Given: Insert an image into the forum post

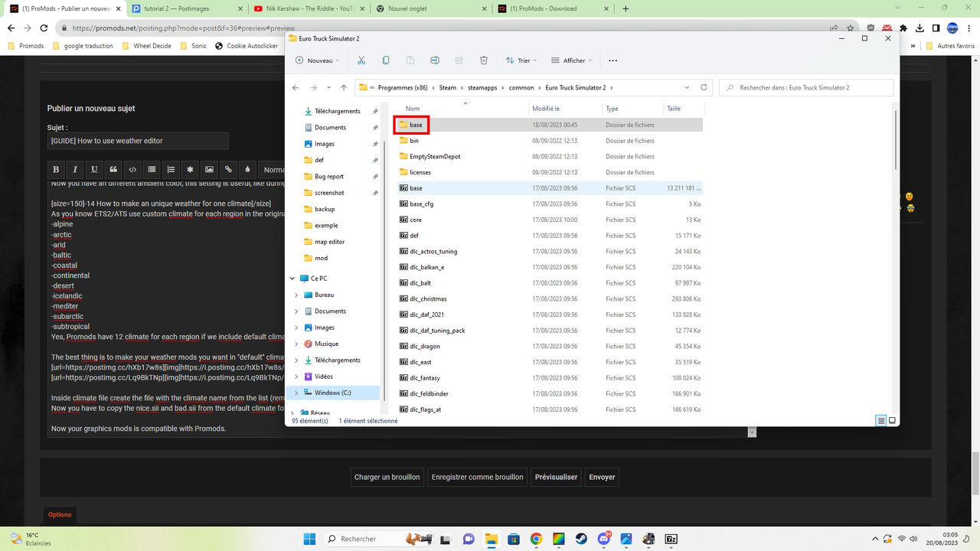Looking at the screenshot, I should coord(210,169).
